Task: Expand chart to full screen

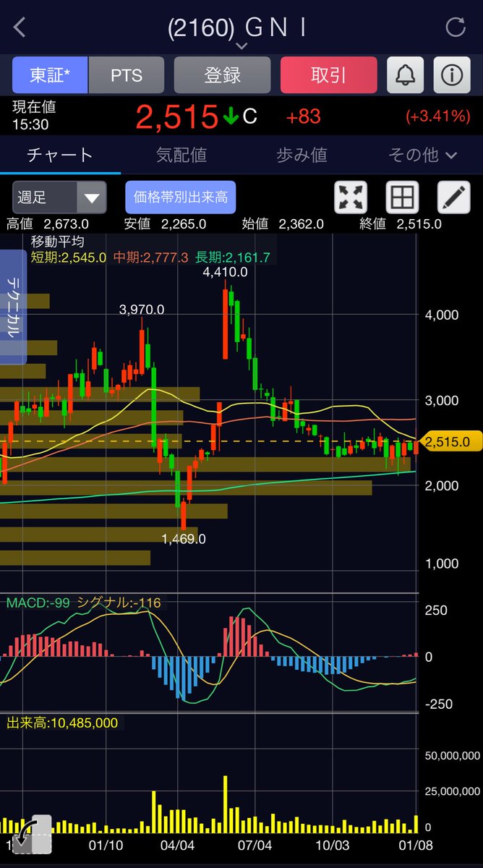Action: (351, 197)
